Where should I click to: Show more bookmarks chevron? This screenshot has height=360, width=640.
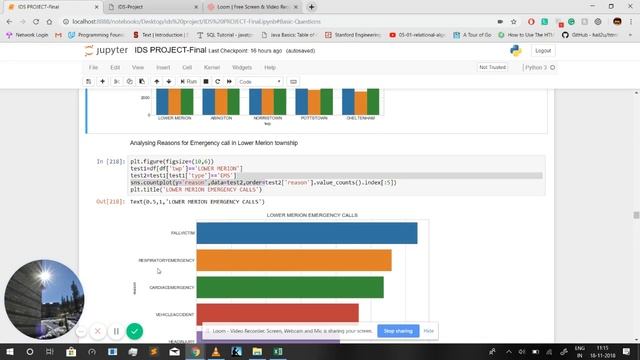(x=631, y=35)
